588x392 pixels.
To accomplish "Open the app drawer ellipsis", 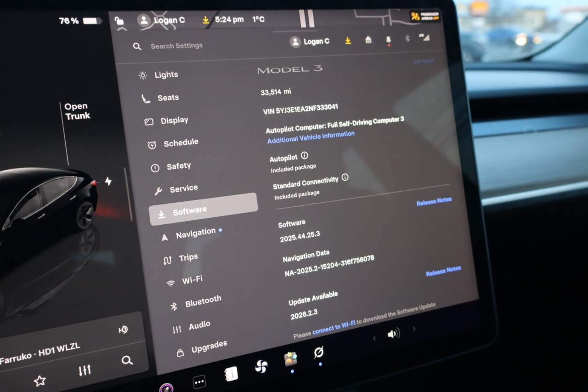I will click(199, 382).
